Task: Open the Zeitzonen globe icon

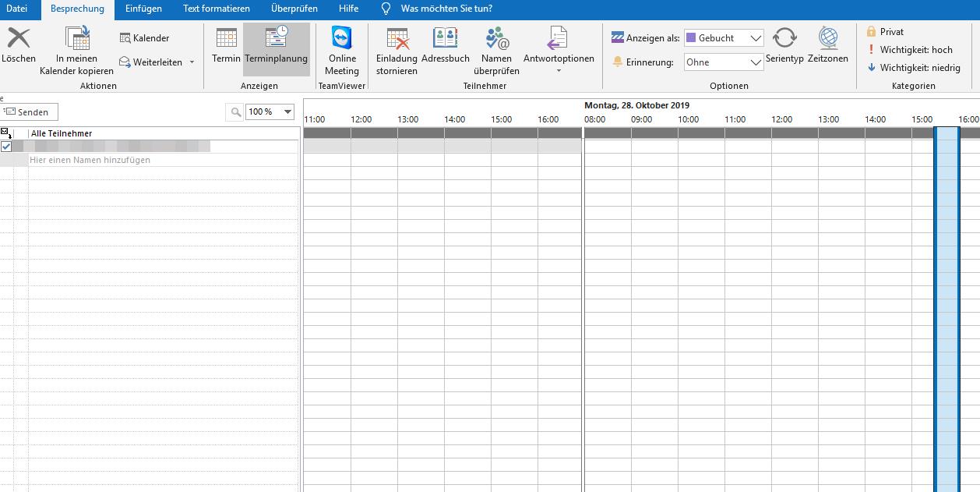Action: (x=828, y=38)
